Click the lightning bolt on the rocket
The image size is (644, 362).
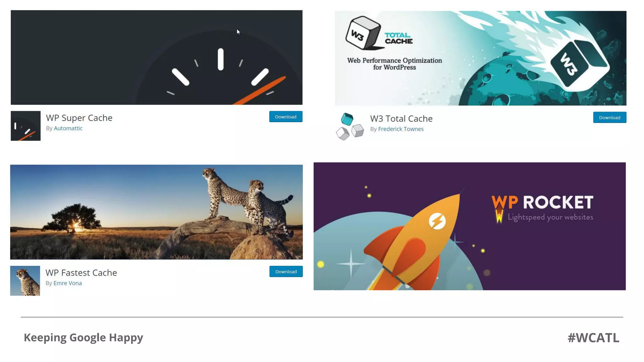click(x=437, y=221)
